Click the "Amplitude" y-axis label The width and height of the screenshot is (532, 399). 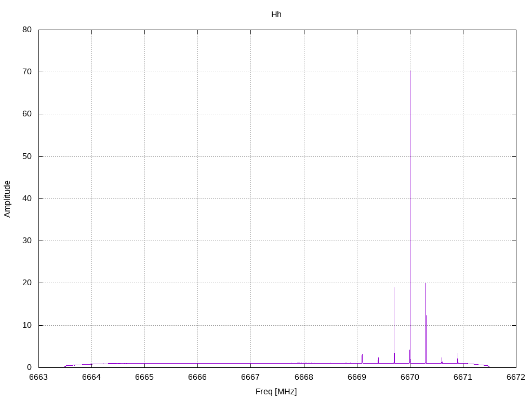7,199
